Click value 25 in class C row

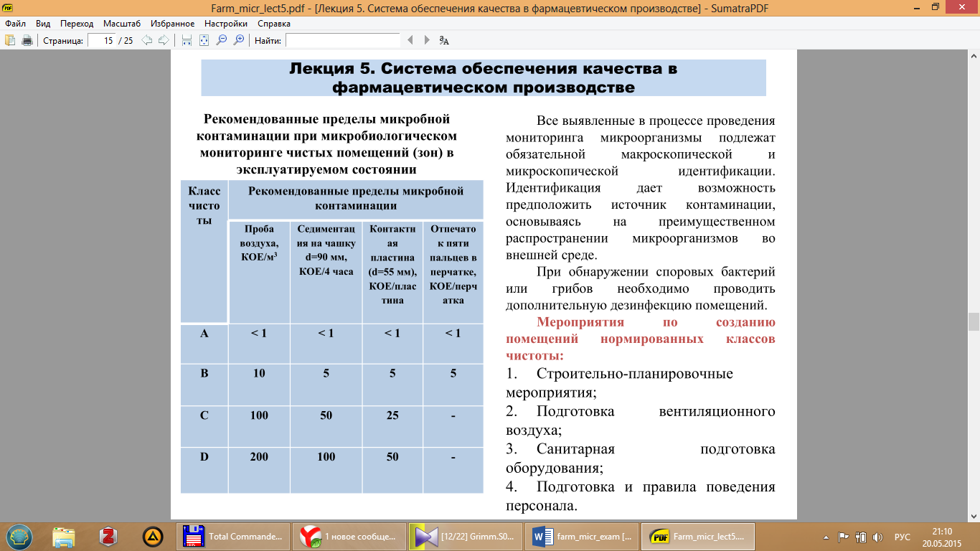392,415
